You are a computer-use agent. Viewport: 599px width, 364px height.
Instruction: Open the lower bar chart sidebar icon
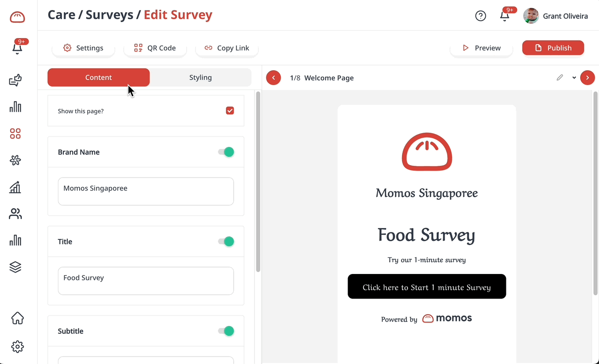point(15,240)
